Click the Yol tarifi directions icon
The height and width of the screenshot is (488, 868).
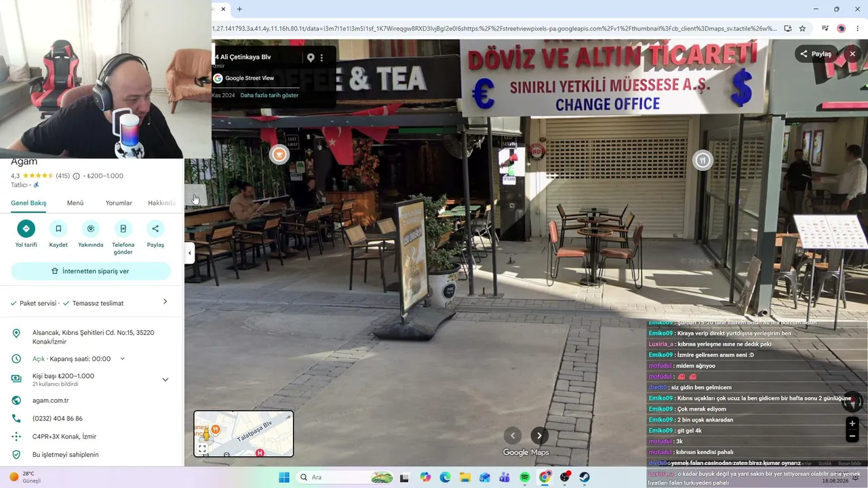coord(26,228)
